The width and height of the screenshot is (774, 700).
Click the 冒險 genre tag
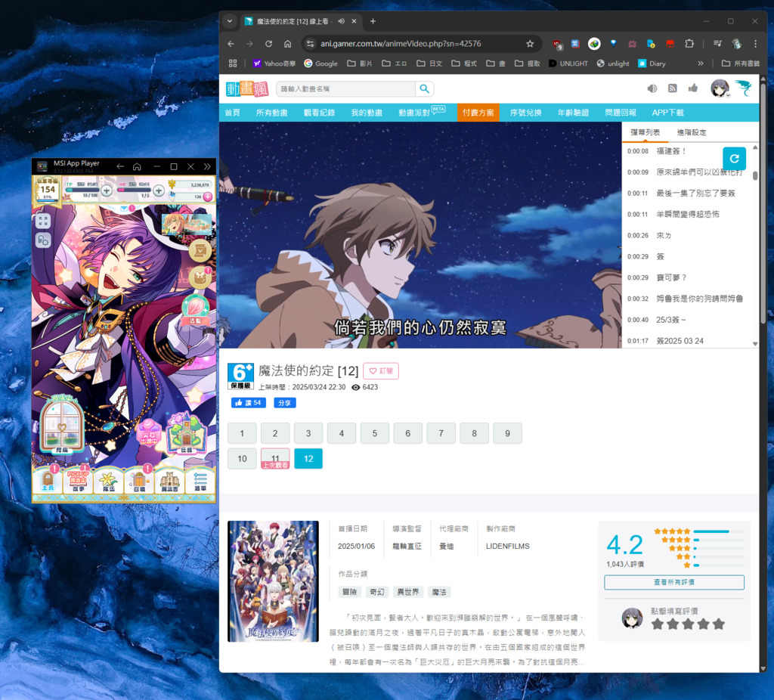(349, 592)
